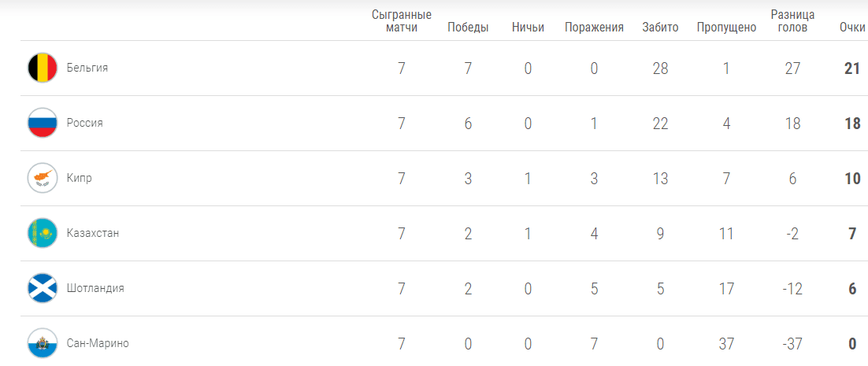Viewport: 868px width, 366px height.
Task: Click the Belgium flag icon
Action: (x=43, y=68)
